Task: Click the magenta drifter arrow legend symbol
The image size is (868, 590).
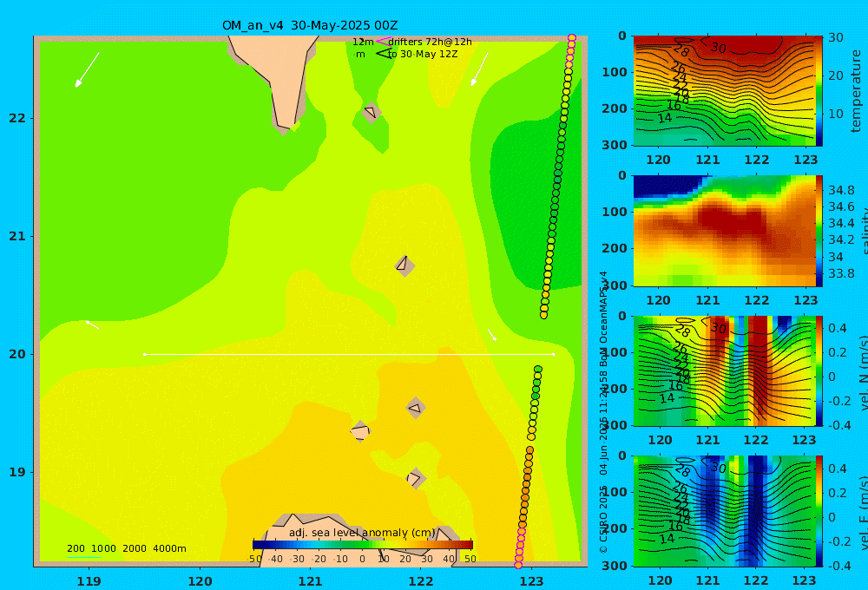Action: coord(383,42)
